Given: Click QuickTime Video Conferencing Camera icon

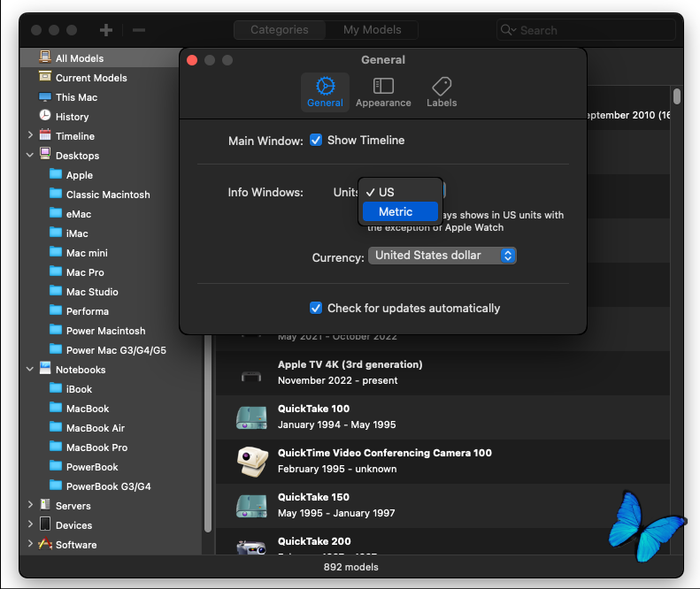Looking at the screenshot, I should (252, 462).
